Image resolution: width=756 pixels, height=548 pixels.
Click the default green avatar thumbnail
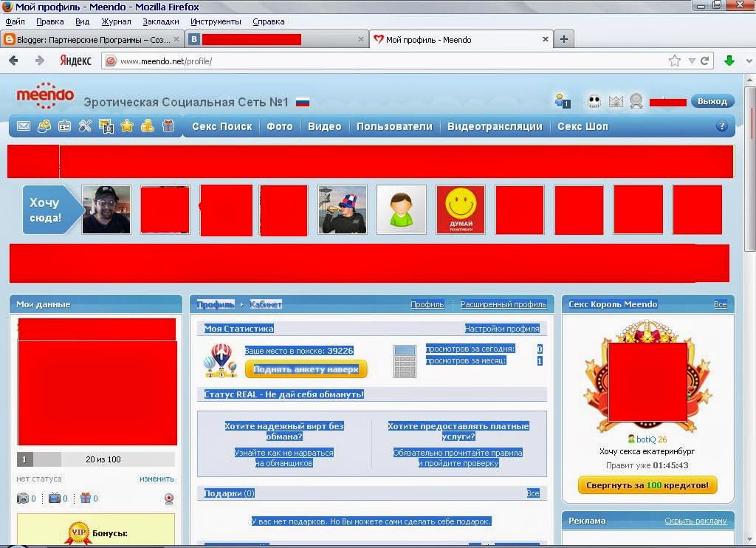coord(401,210)
